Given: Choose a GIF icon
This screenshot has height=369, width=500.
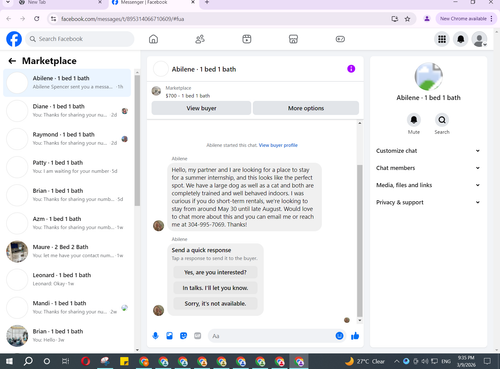Looking at the screenshot, I should 198,336.
